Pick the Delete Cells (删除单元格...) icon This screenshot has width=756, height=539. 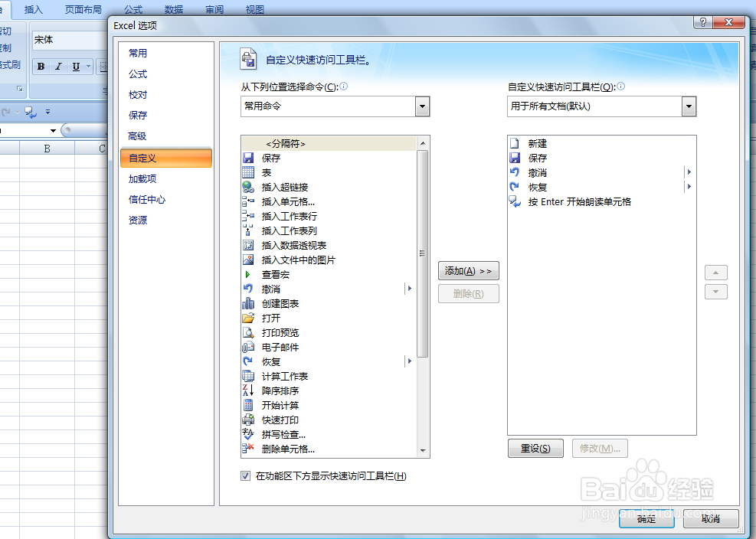click(x=248, y=449)
